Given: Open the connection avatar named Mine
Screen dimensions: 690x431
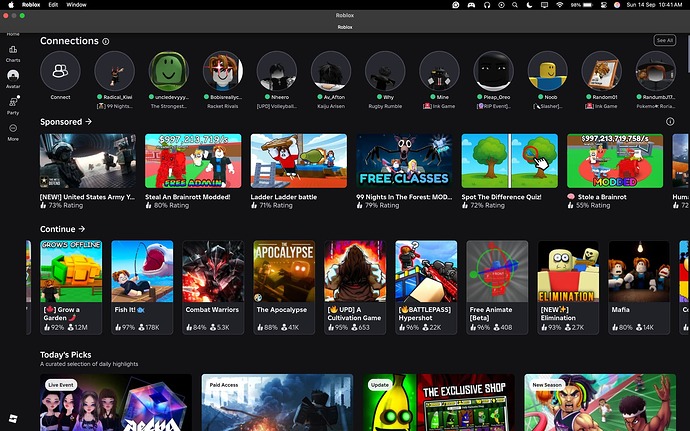Looking at the screenshot, I should tap(439, 71).
